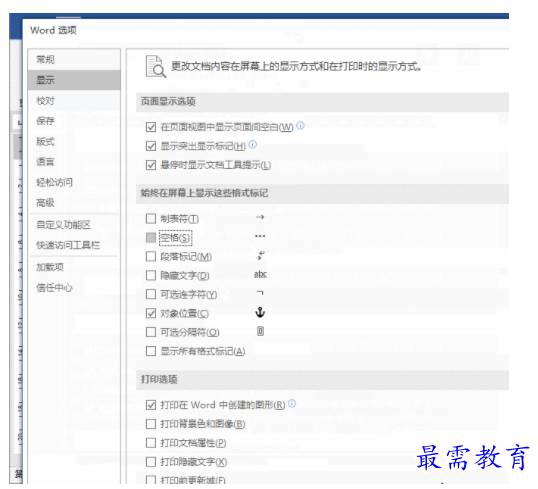The width and height of the screenshot is (538, 489).
Task: Select the 显示 category in sidebar
Action: click(74, 80)
